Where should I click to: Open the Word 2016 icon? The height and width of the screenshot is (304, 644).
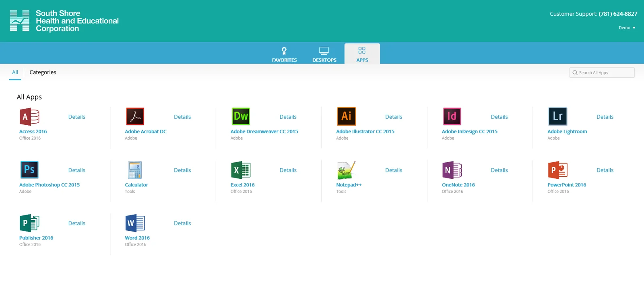click(135, 223)
